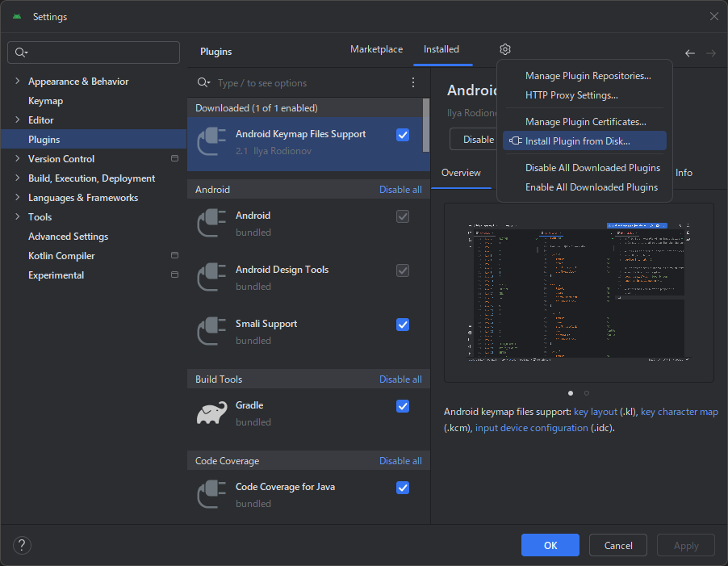728x566 pixels.
Task: Expand Appearance & Behavior settings node
Action: click(18, 82)
